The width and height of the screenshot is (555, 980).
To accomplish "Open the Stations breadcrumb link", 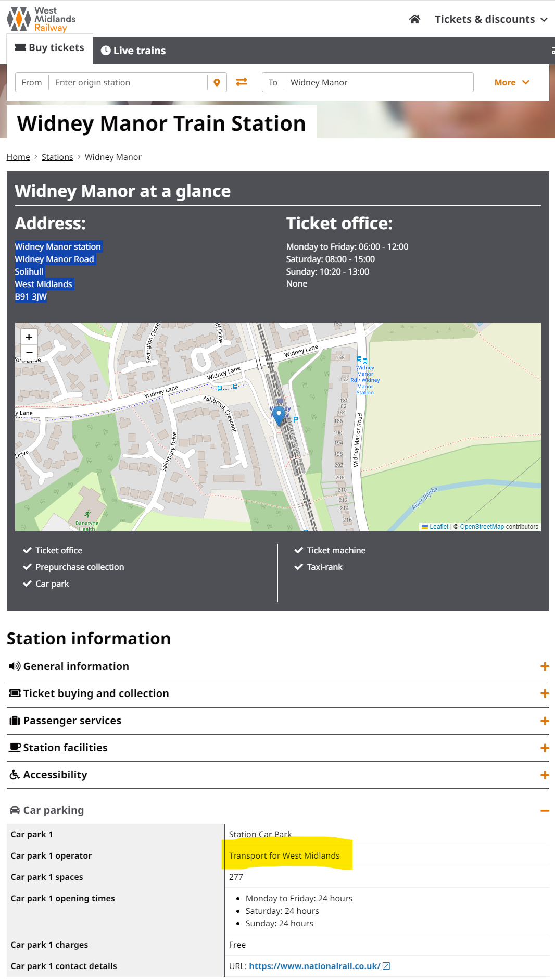I will 57,157.
